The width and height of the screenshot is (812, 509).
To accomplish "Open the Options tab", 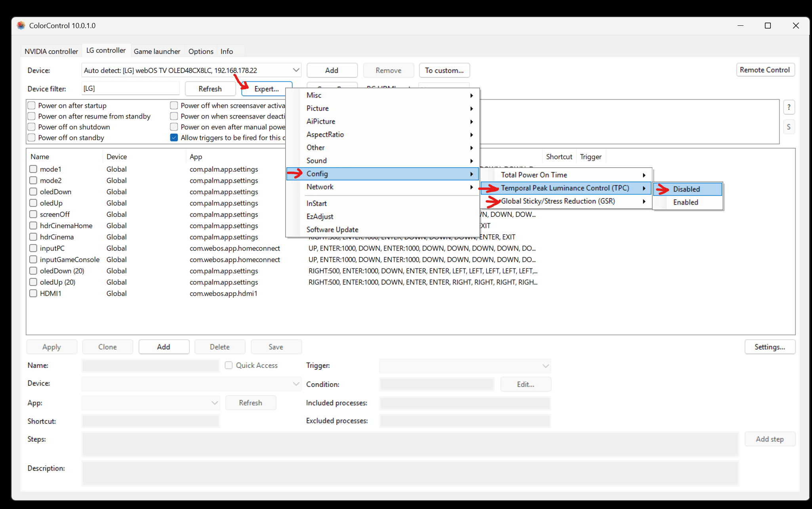I will coord(201,51).
